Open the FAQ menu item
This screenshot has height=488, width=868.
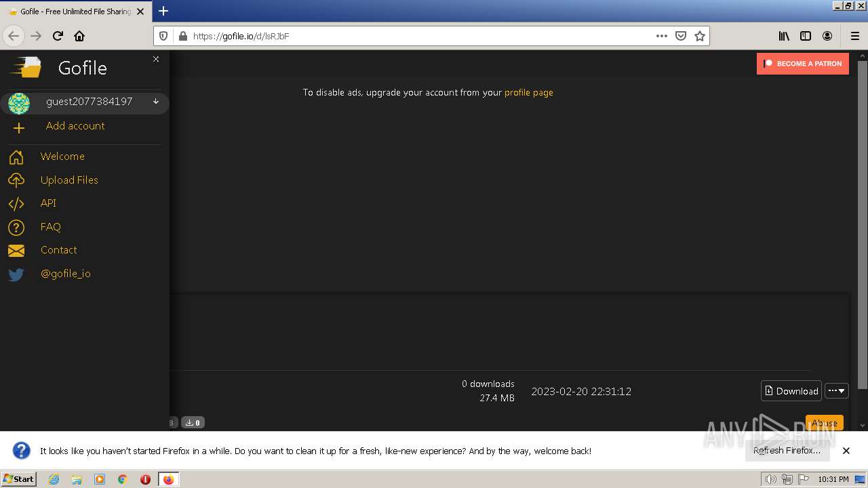point(51,227)
